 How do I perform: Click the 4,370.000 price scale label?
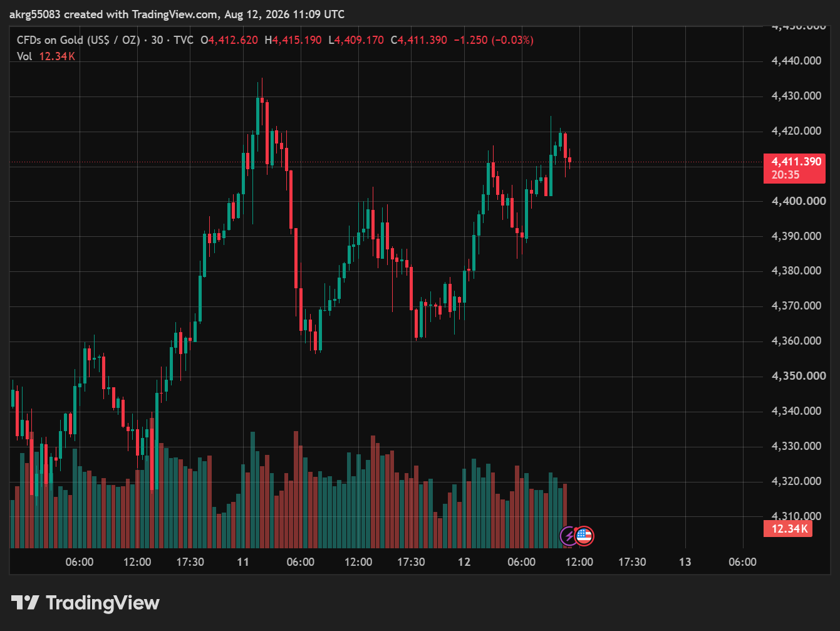point(796,306)
